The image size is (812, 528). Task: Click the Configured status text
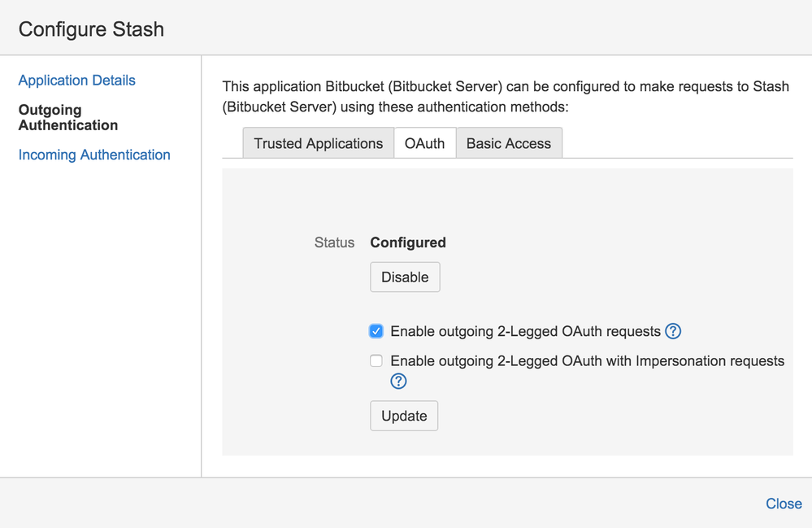(x=408, y=242)
